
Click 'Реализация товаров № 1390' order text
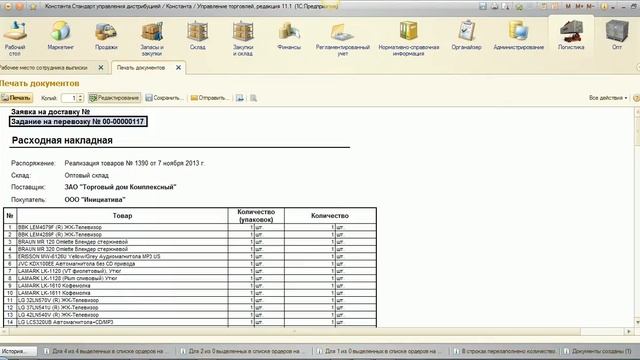[135, 163]
